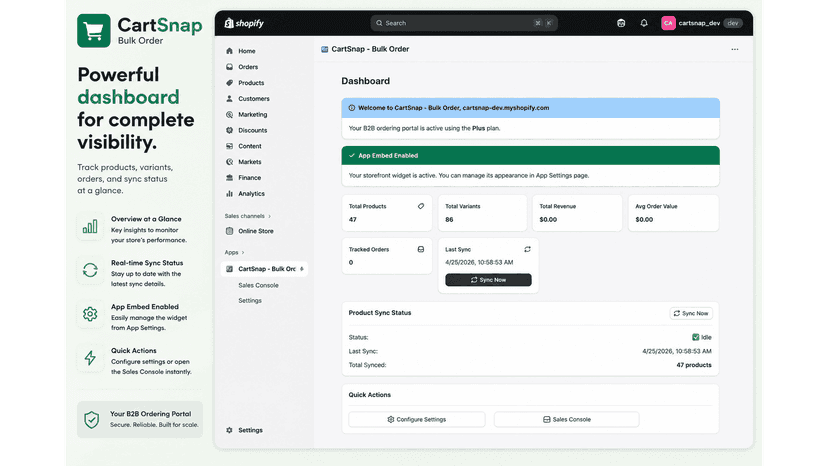Viewport: 828px width, 466px height.
Task: Click the dev badge beside account name
Action: (732, 23)
